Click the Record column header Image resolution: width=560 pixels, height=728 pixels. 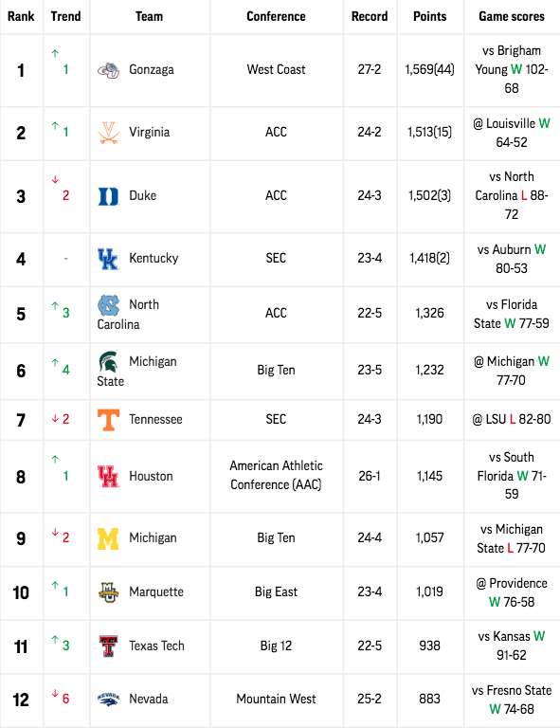pyautogui.click(x=370, y=16)
